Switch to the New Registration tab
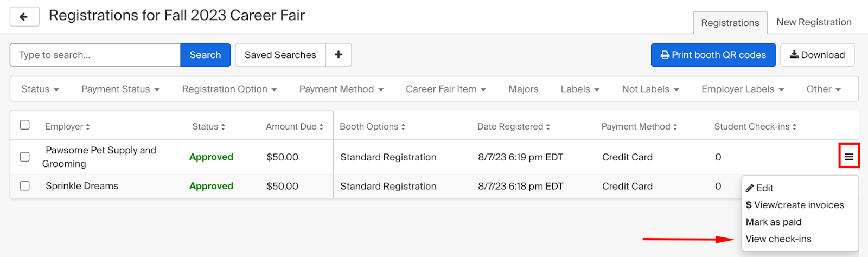This screenshot has width=868, height=257. click(x=814, y=22)
